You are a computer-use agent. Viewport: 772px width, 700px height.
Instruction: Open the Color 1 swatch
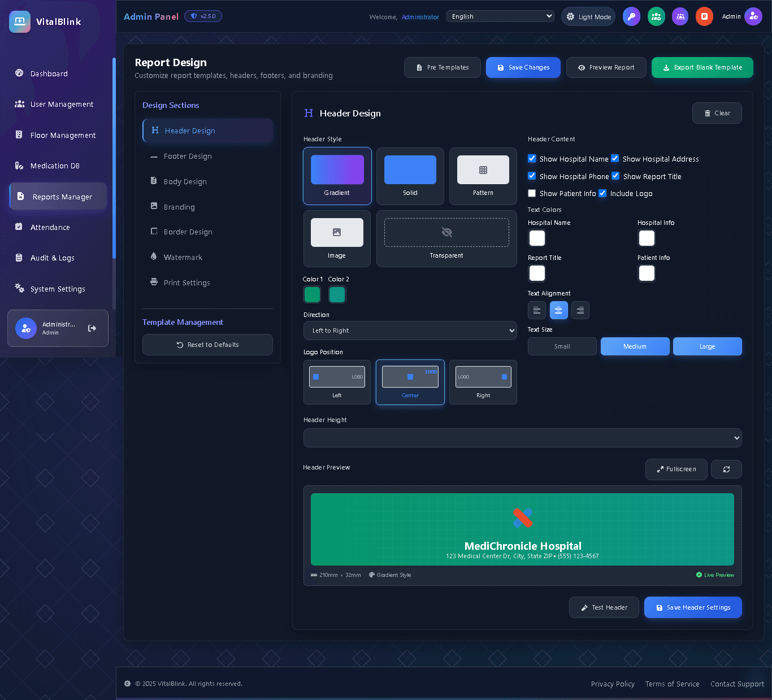(312, 294)
